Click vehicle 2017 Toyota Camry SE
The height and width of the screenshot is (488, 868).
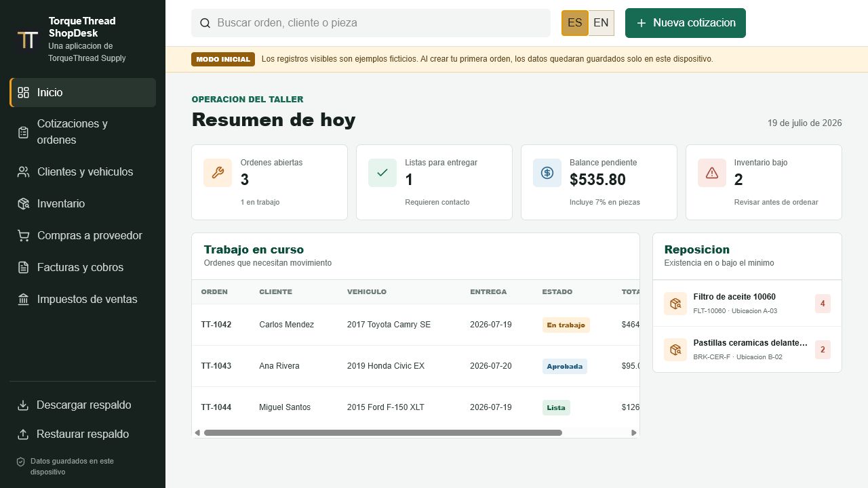point(389,325)
